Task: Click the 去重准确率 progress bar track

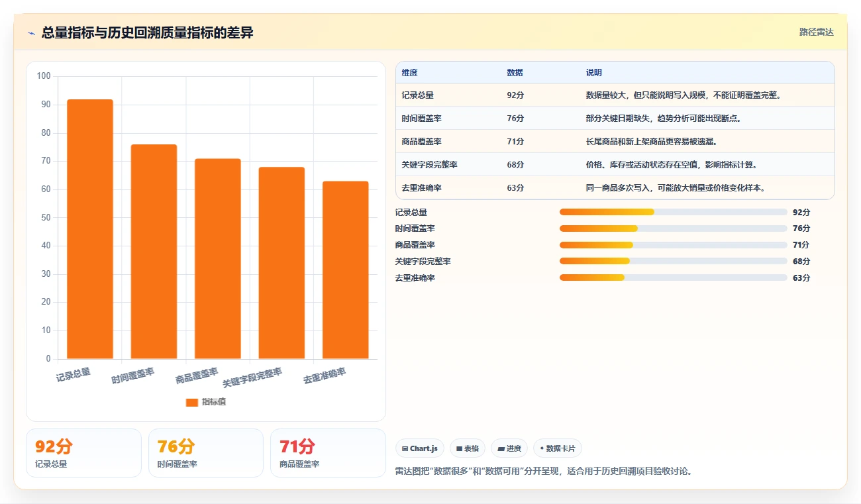Action: coord(673,277)
